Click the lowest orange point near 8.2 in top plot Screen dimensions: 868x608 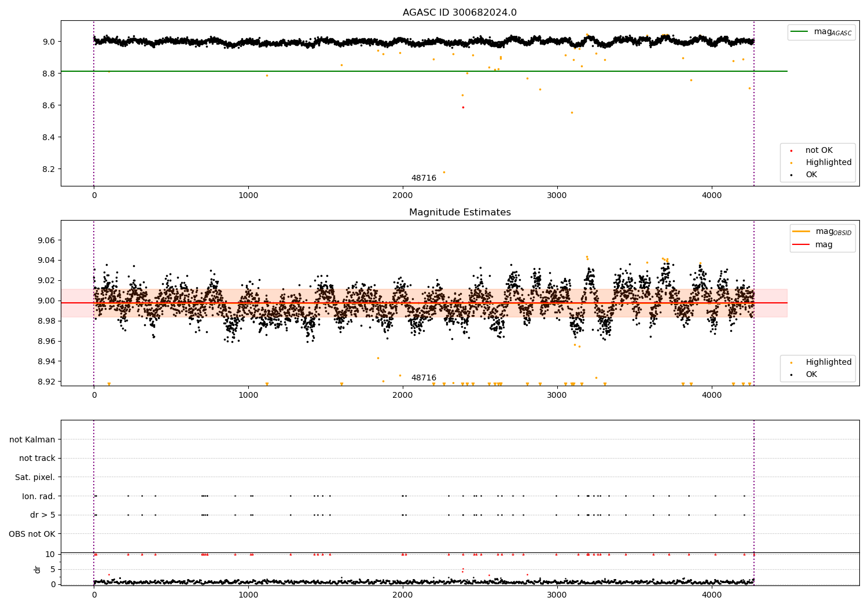444,172
